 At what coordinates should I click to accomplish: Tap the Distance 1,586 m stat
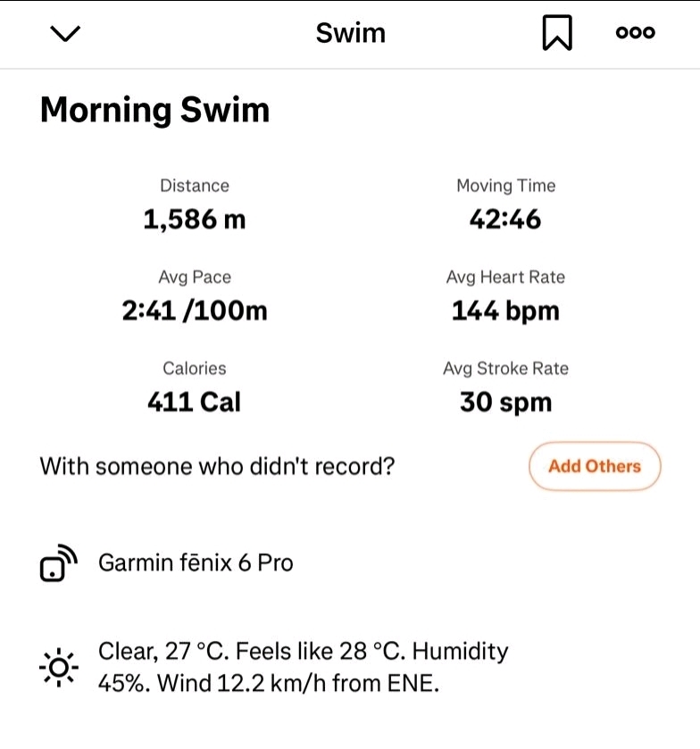(x=195, y=218)
